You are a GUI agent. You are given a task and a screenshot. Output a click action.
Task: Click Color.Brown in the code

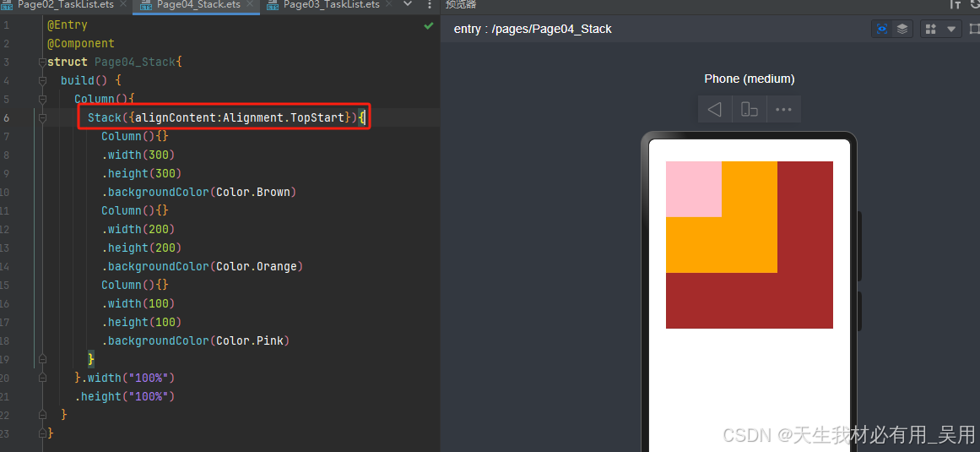253,192
